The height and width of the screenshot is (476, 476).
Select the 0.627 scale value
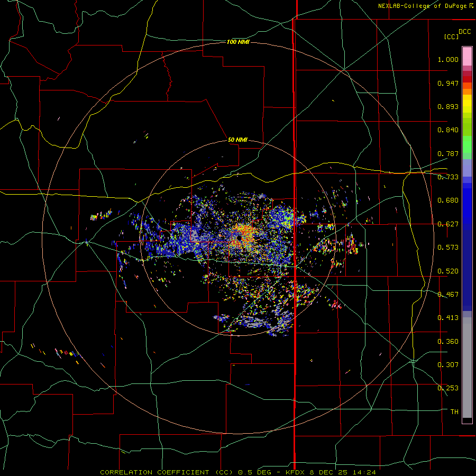tap(448, 224)
